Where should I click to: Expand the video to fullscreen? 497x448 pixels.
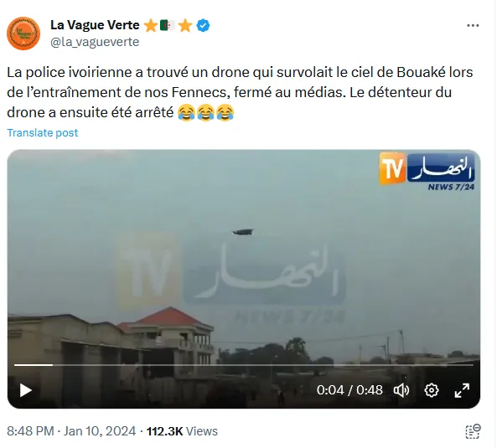pos(462,390)
